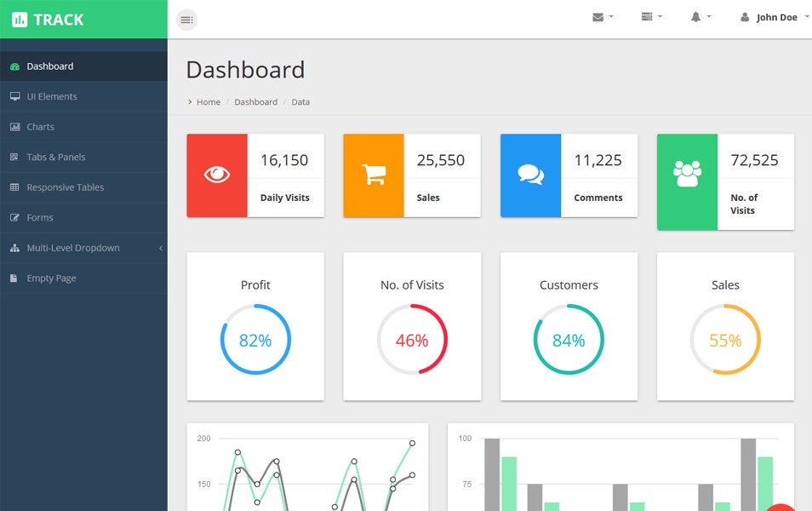Click the orange shopping cart Sales icon

click(x=374, y=175)
